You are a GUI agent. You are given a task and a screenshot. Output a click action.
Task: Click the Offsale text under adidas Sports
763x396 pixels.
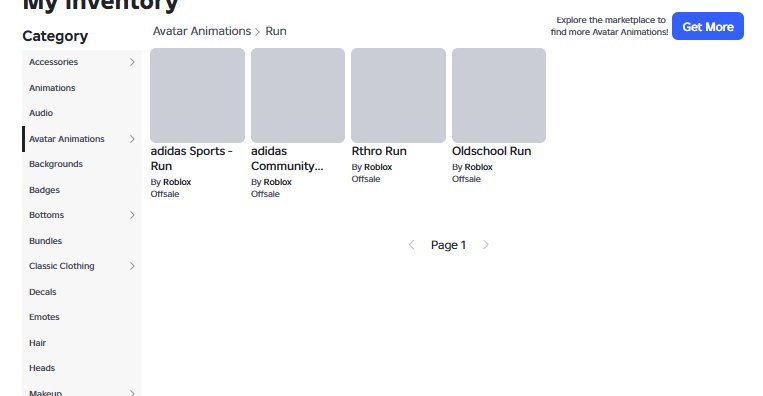pos(165,194)
